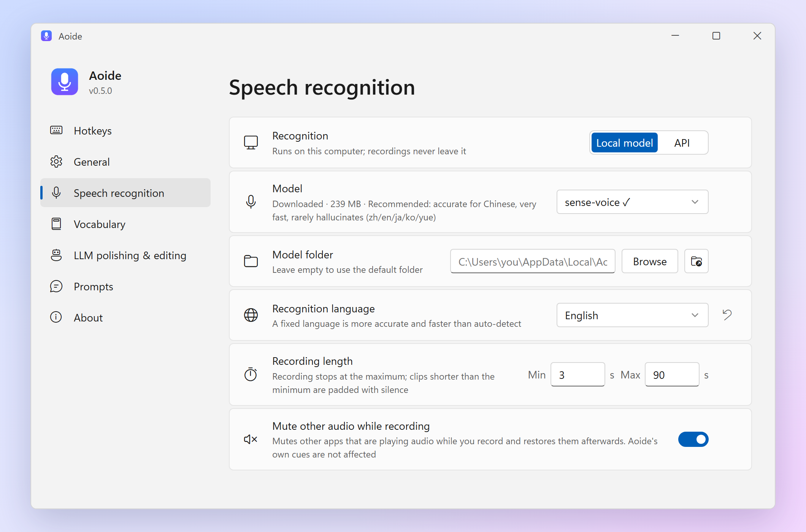Click the Recording length stopwatch icon

pos(251,374)
